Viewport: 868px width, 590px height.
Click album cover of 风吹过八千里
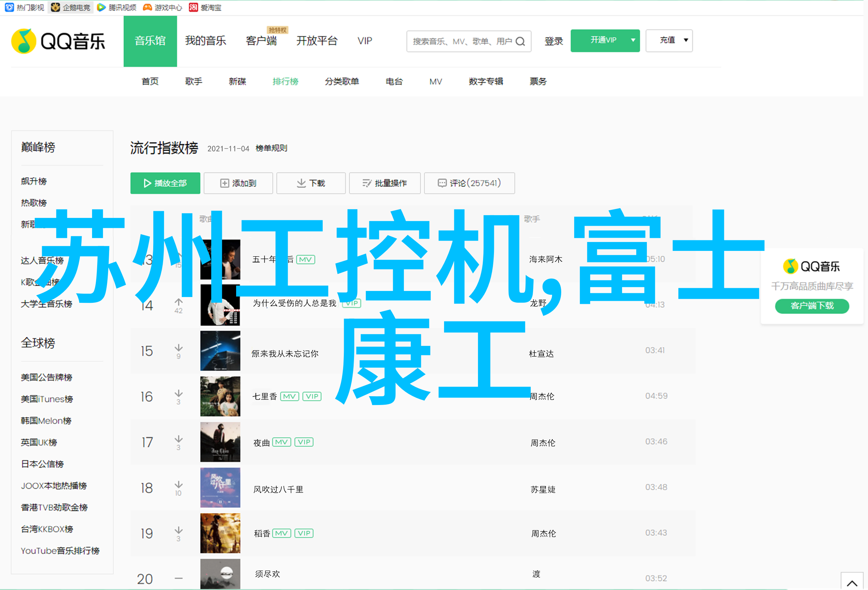click(220, 487)
